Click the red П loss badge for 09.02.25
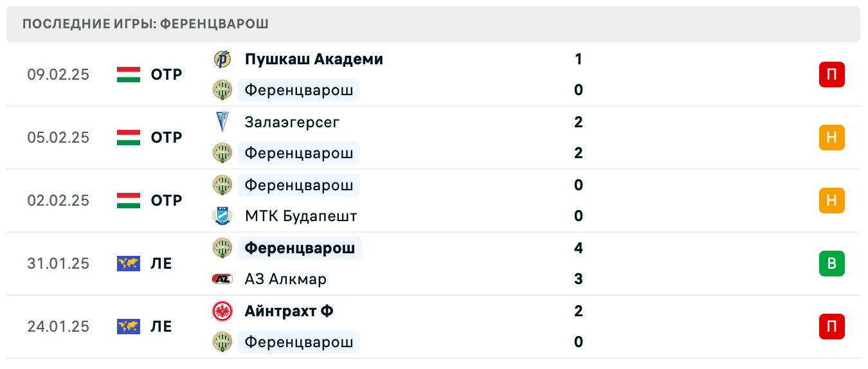This screenshot has height=369, width=868. pyautogui.click(x=831, y=75)
